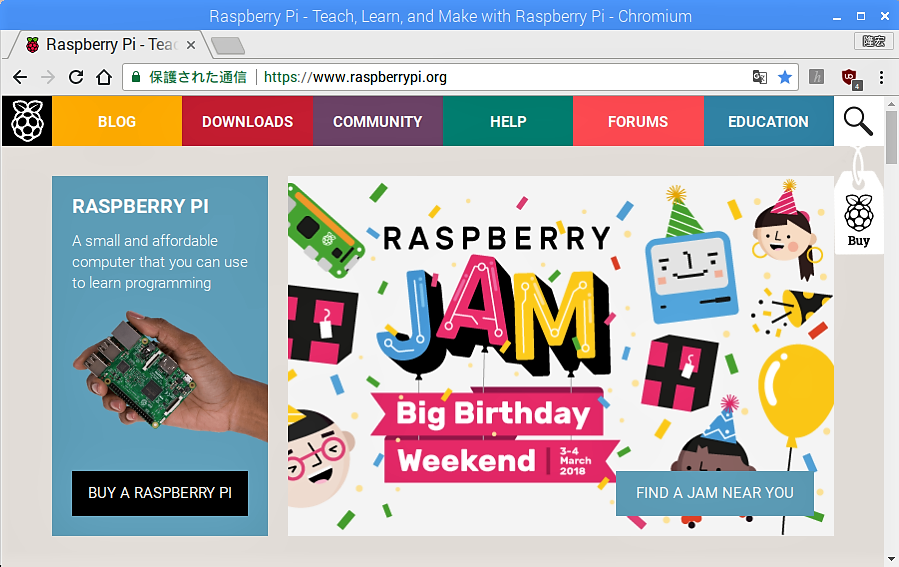Open the BLOG navigation item
The height and width of the screenshot is (567, 899).
pos(117,121)
